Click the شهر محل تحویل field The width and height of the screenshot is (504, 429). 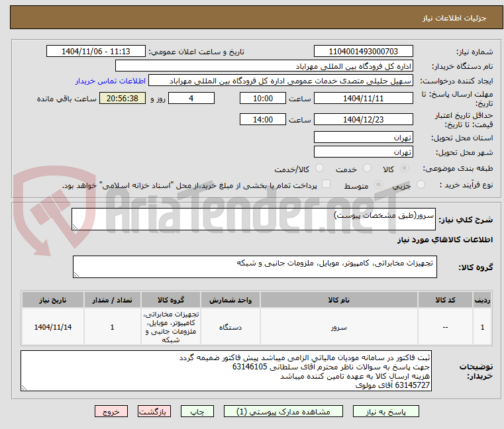coord(363,152)
